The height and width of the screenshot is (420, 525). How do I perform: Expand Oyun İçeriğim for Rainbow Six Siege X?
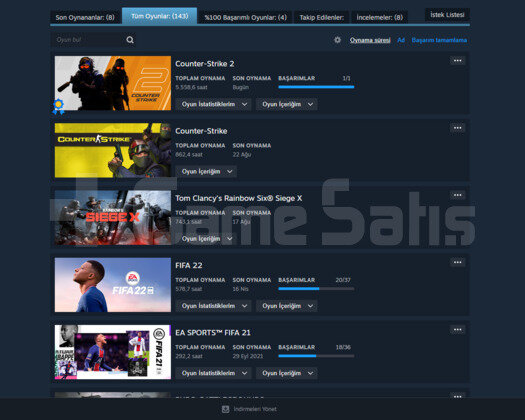tap(206, 239)
